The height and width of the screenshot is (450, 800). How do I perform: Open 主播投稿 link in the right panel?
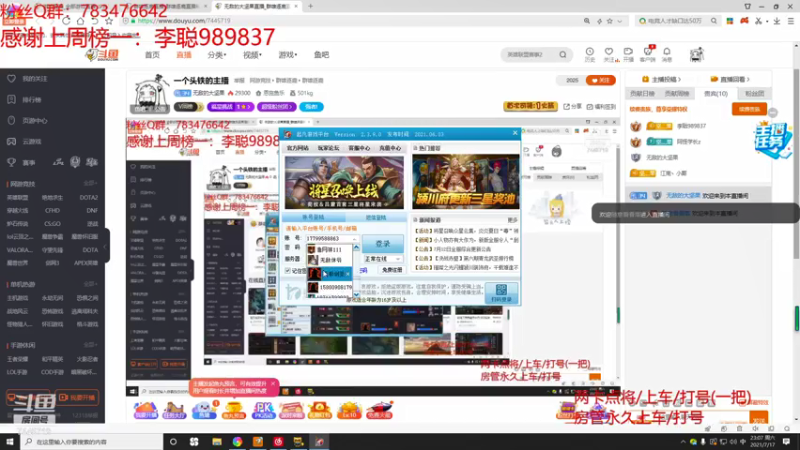(x=661, y=80)
